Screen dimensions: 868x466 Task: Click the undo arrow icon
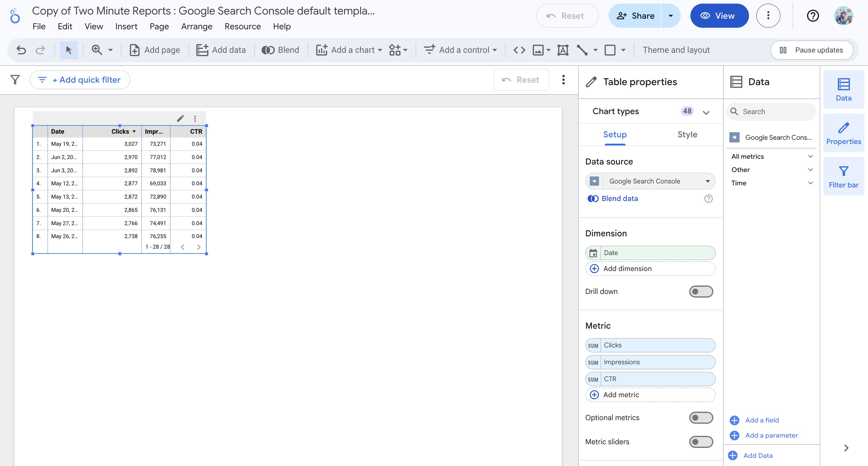(x=21, y=50)
